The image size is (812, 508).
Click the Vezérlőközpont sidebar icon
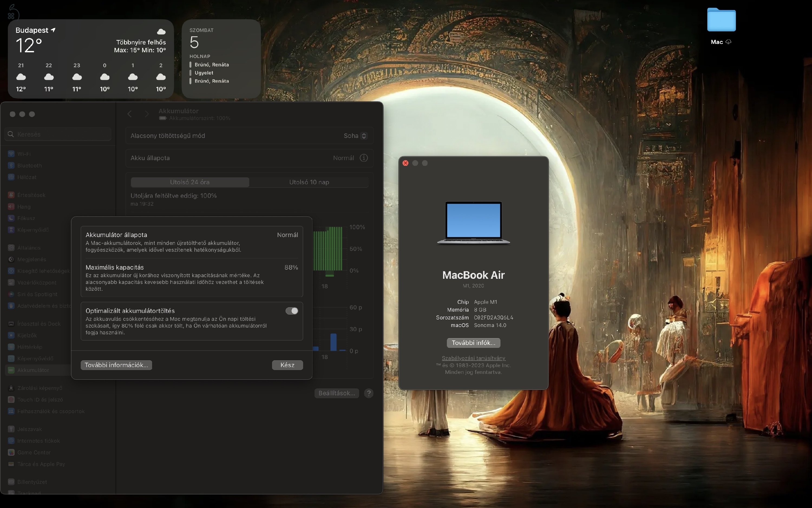[x=11, y=283]
